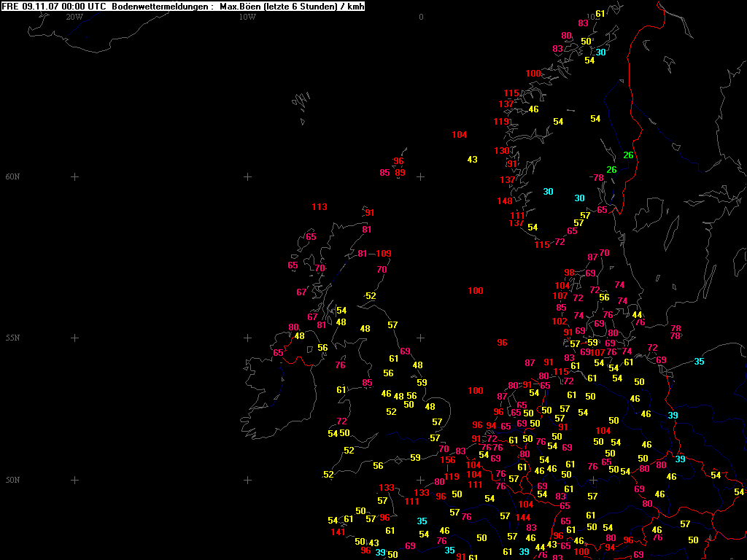Click the 'Max.Böen (letzte 6 Stunden)' title text
The height and width of the screenshot is (560, 747).
click(278, 7)
